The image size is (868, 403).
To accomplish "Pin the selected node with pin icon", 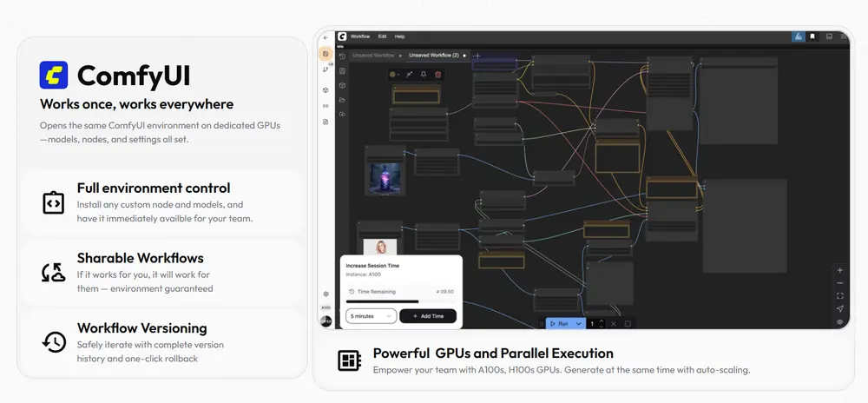I will (424, 75).
